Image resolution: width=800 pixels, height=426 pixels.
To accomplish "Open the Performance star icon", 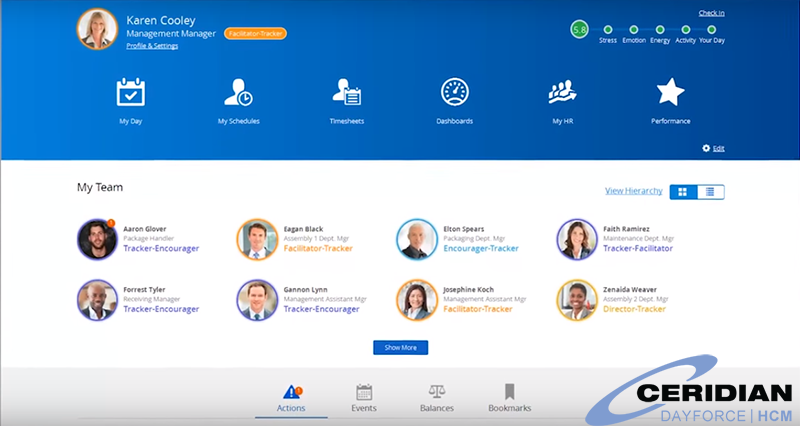I will (670, 93).
